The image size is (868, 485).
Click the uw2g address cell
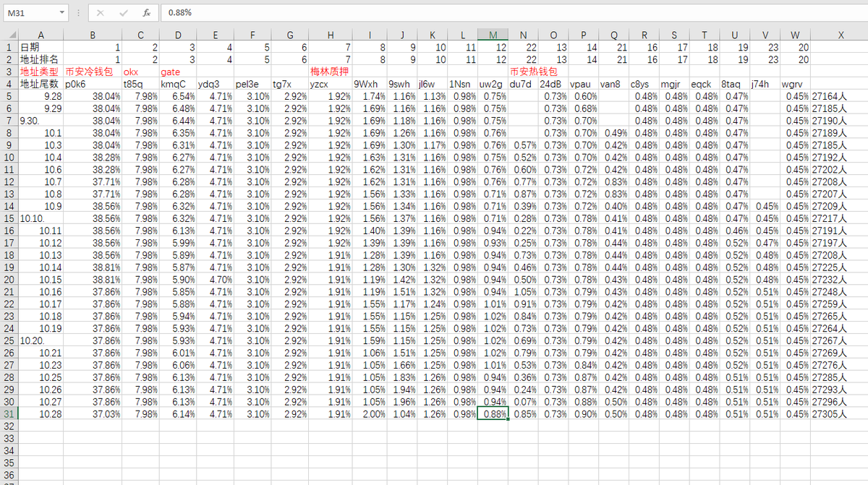493,84
